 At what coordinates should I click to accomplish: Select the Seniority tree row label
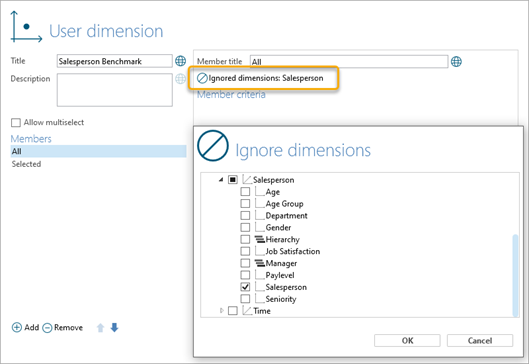pyautogui.click(x=281, y=299)
